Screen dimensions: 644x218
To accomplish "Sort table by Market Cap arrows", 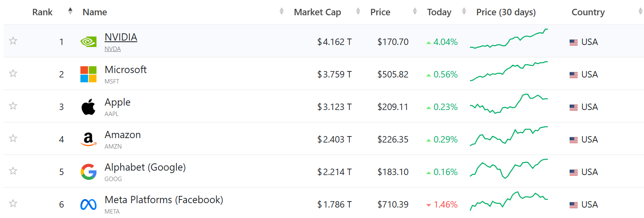I will click(x=358, y=11).
